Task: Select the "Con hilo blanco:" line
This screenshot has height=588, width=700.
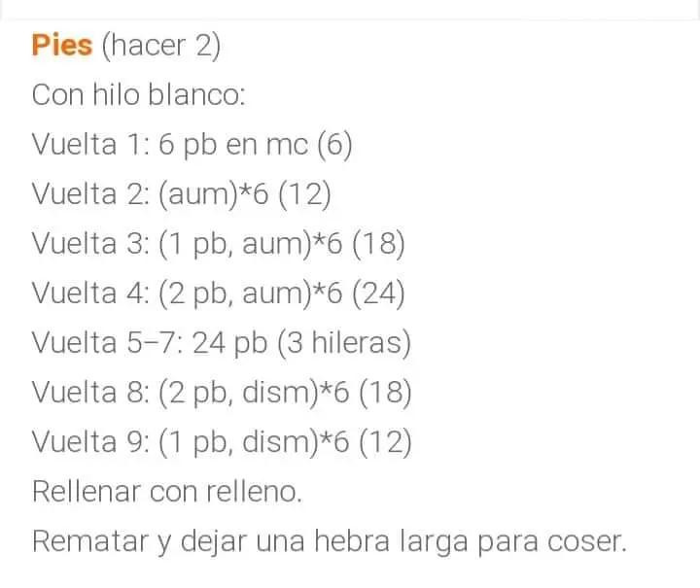Action: point(139,95)
